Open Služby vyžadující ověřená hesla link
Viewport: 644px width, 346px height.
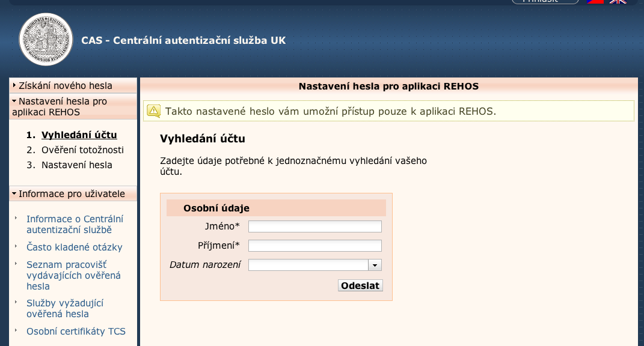coord(65,308)
